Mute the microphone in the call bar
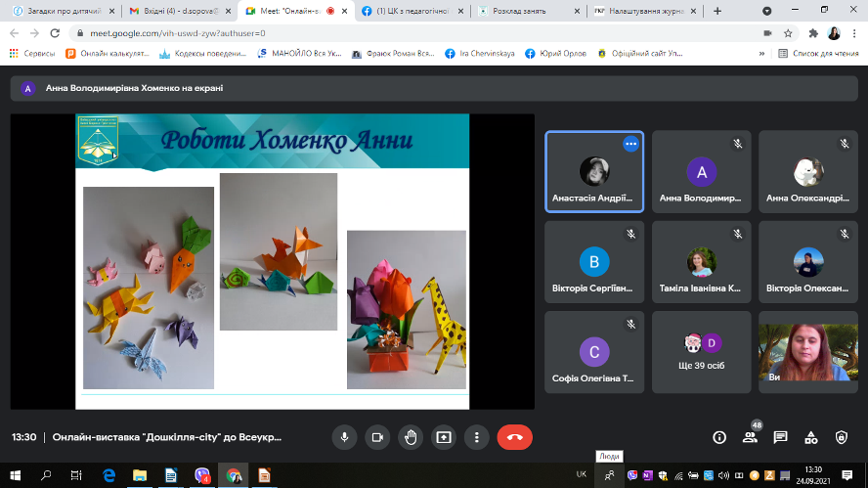868x488 pixels. 344,437
